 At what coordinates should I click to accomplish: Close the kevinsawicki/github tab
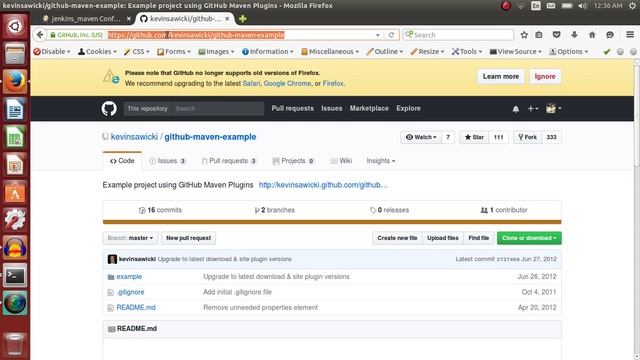[x=227, y=19]
